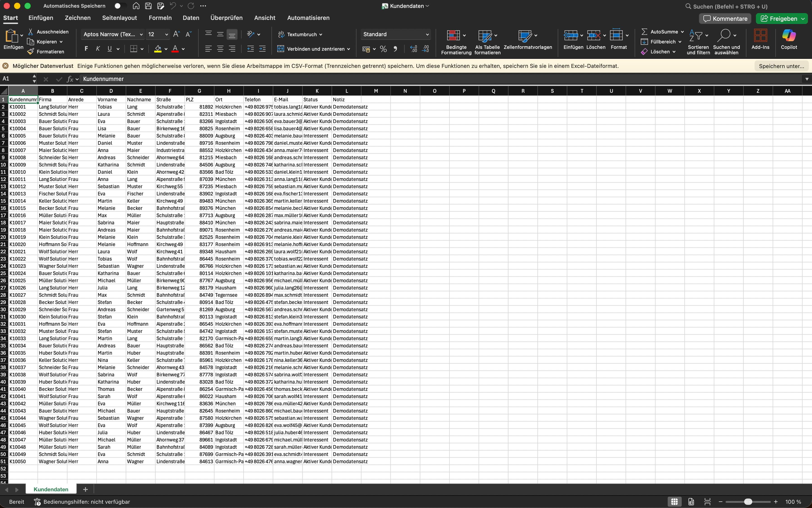Click the borders icon
The width and height of the screenshot is (812, 508).
(134, 49)
